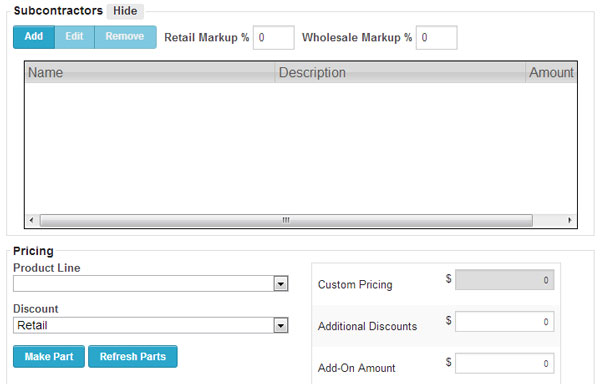600x384 pixels.
Task: Click the Pricing section heading
Action: coord(33,251)
